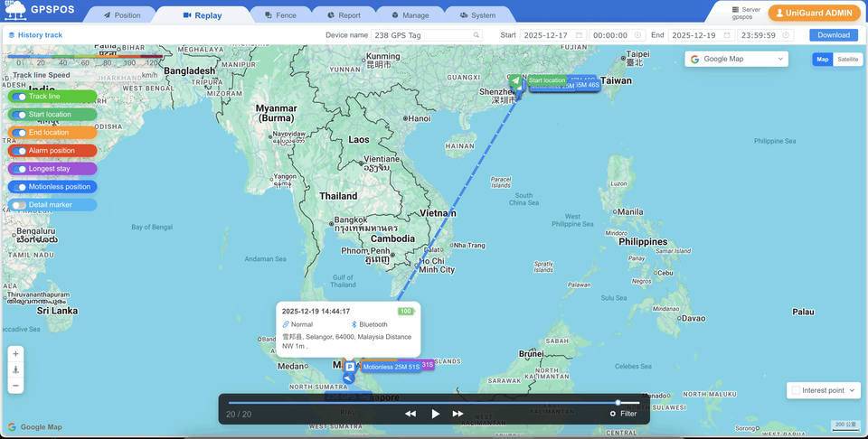Select the Map view button
Viewport: 868px width, 439px height.
point(823,59)
